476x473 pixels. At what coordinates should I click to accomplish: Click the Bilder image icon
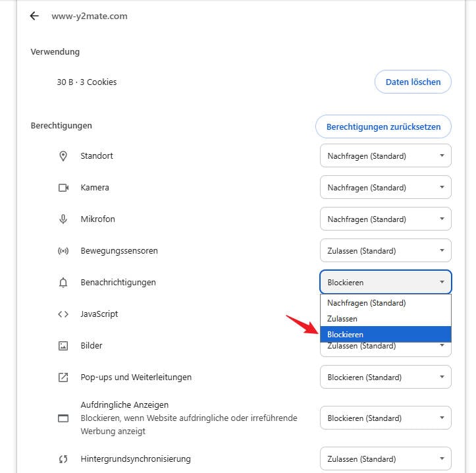(x=63, y=346)
